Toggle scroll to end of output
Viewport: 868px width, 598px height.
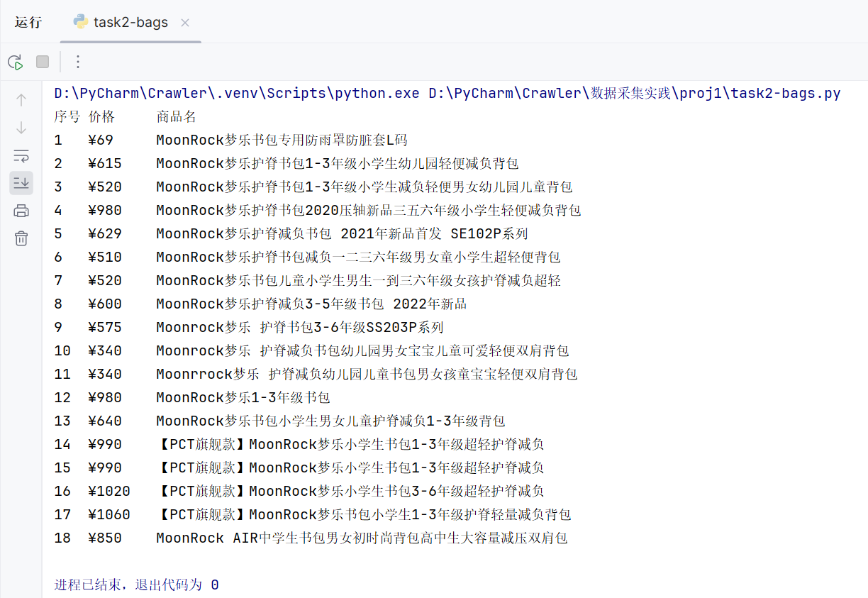coord(21,183)
